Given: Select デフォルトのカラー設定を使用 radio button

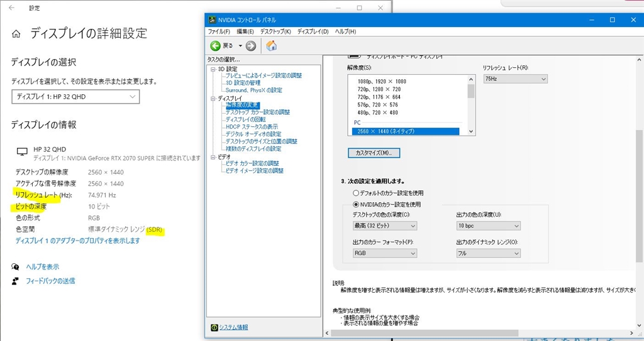Looking at the screenshot, I should pos(356,193).
